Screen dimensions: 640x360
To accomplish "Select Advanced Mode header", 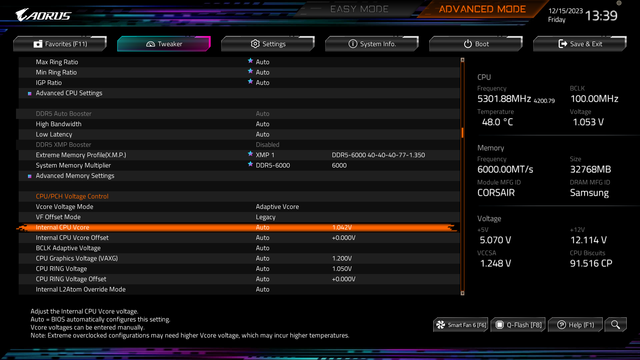I will tap(482, 9).
